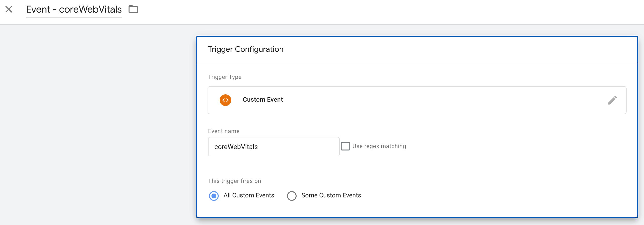Image resolution: width=644 pixels, height=225 pixels.
Task: Click the pencil icon to edit trigger type
Action: tap(612, 100)
